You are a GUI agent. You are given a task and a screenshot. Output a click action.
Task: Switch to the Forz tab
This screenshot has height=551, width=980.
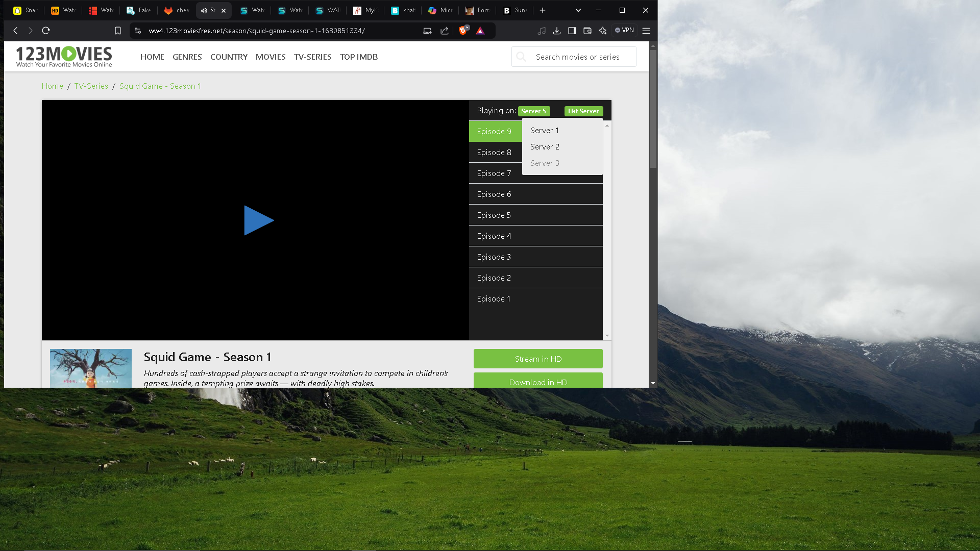478,10
